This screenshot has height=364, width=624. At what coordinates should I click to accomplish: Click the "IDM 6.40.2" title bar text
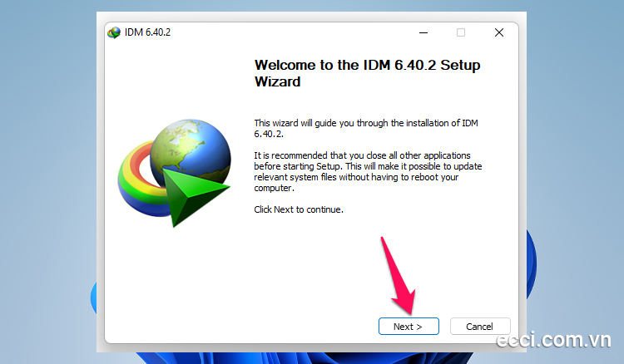point(147,33)
